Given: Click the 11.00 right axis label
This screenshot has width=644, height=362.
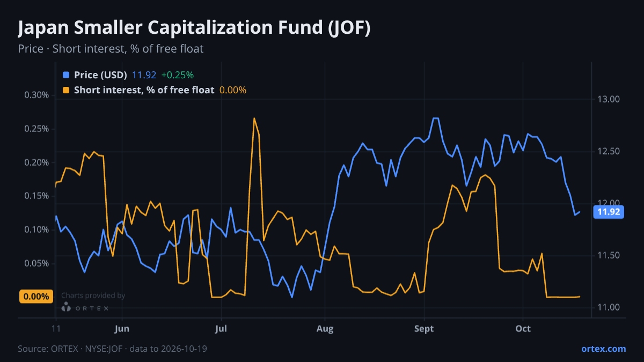Looking at the screenshot, I should (608, 307).
